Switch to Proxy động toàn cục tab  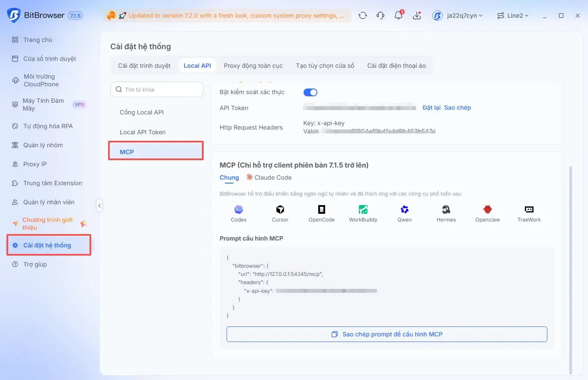click(x=253, y=66)
